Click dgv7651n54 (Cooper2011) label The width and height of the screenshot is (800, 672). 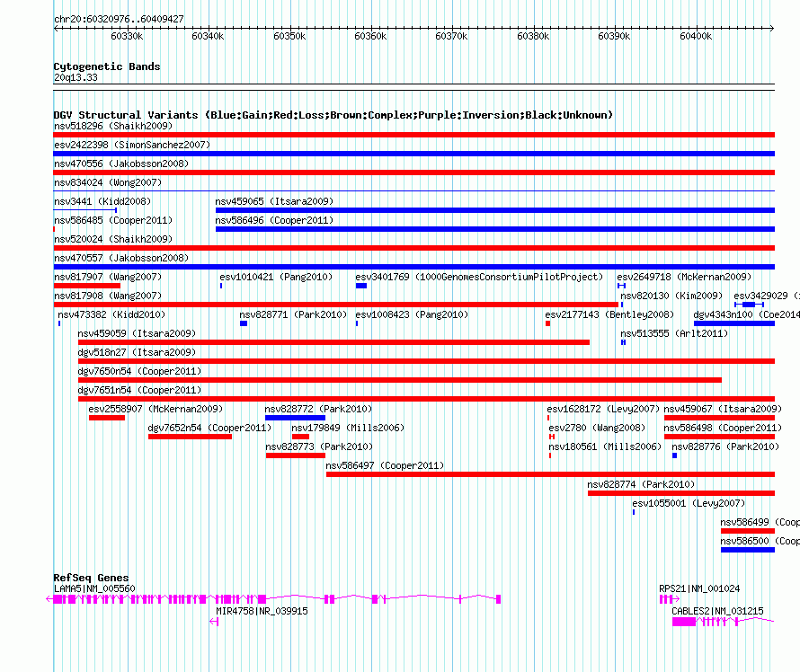139,390
